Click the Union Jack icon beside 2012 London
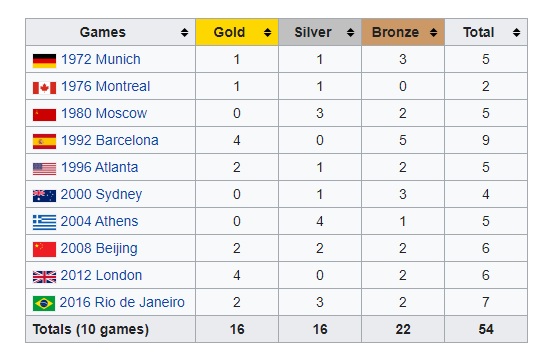 click(44, 277)
